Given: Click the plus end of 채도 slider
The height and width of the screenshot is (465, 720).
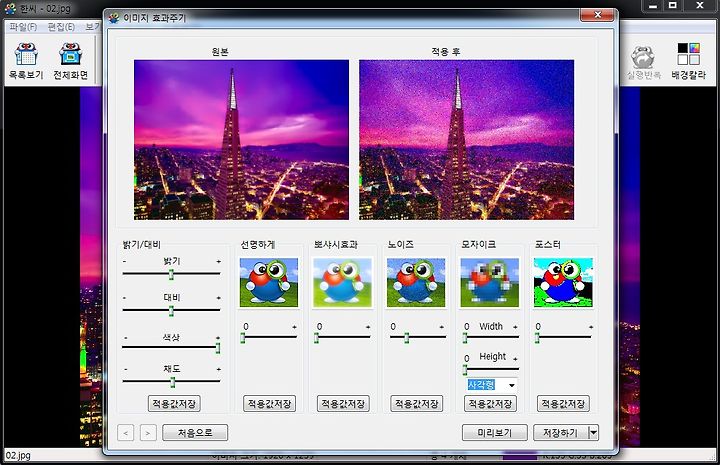Looking at the screenshot, I should point(219,369).
